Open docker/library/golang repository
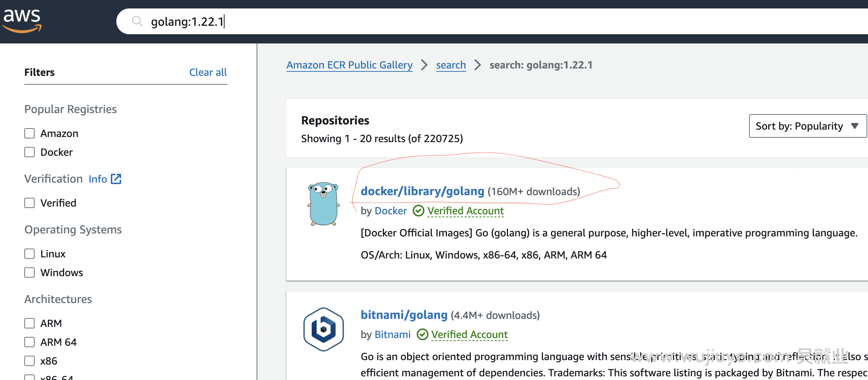The height and width of the screenshot is (380, 868). (x=422, y=191)
